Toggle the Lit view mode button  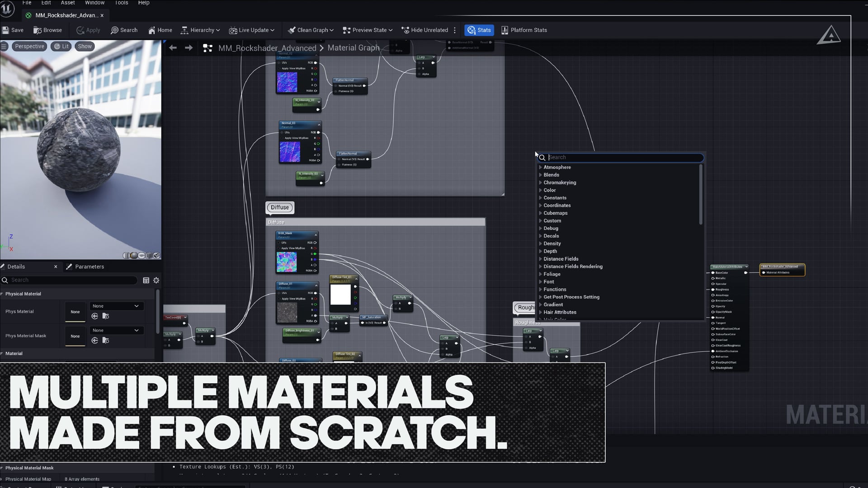[x=61, y=47]
